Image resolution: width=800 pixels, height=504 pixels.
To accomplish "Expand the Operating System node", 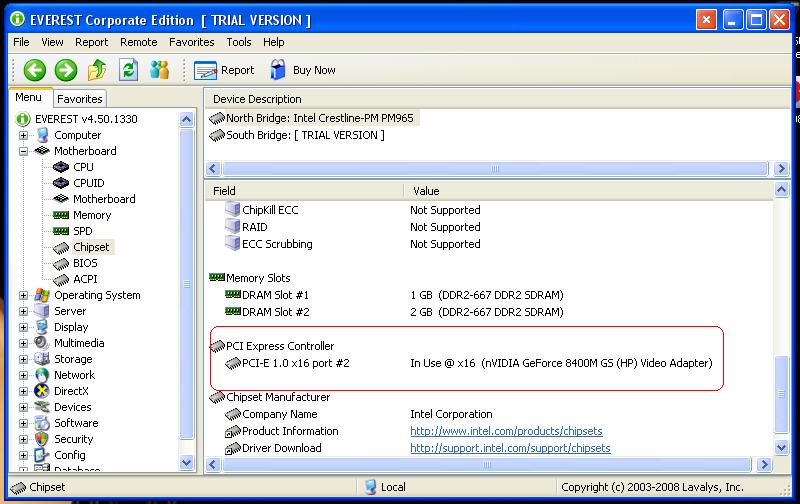I will [23, 295].
